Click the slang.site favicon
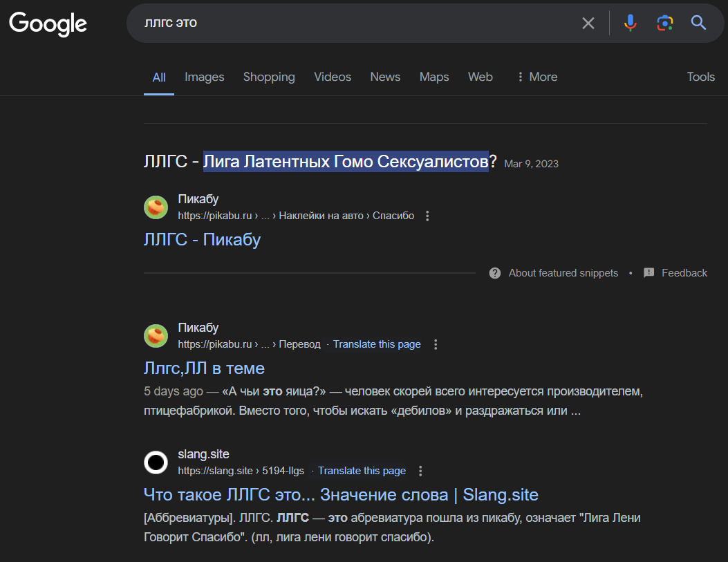 pos(156,462)
